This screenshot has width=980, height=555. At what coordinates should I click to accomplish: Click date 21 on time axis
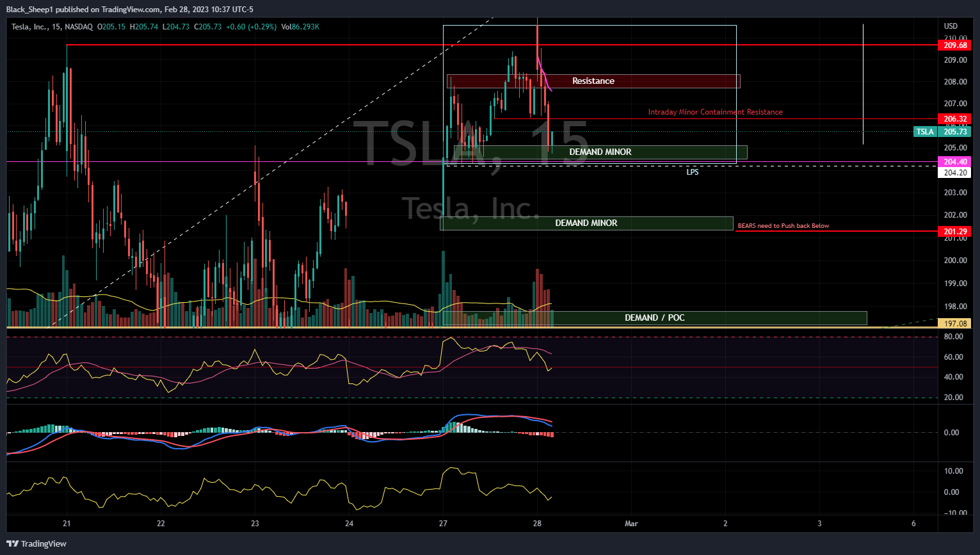pyautogui.click(x=67, y=524)
